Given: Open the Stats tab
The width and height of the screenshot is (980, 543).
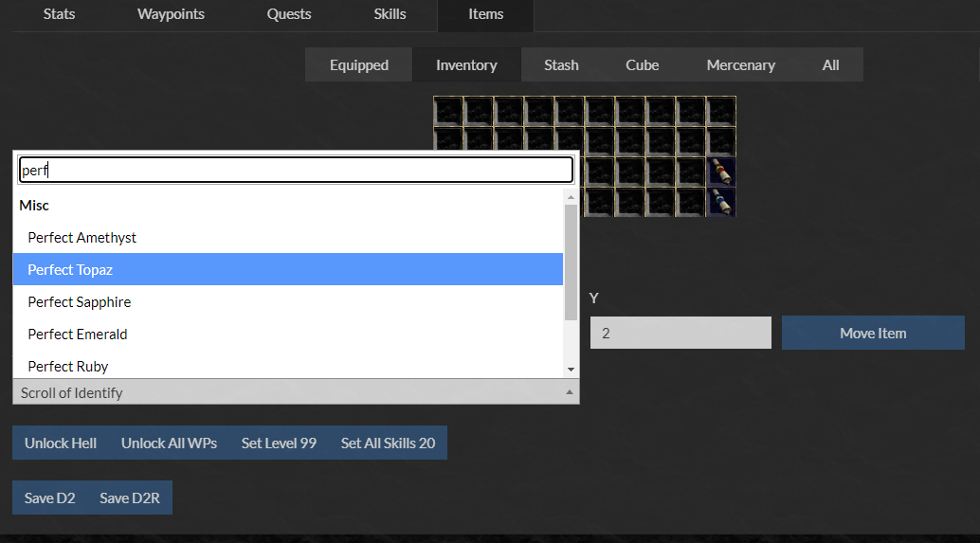Looking at the screenshot, I should [59, 14].
